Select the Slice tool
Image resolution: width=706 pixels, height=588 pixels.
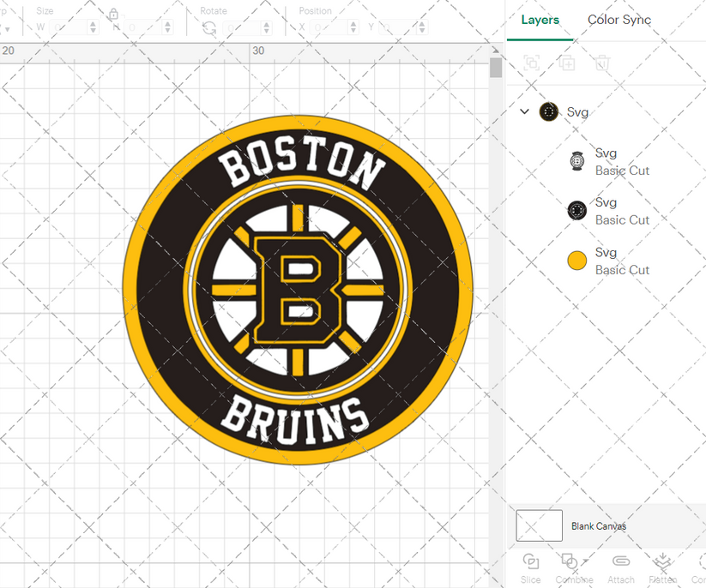pyautogui.click(x=530, y=563)
